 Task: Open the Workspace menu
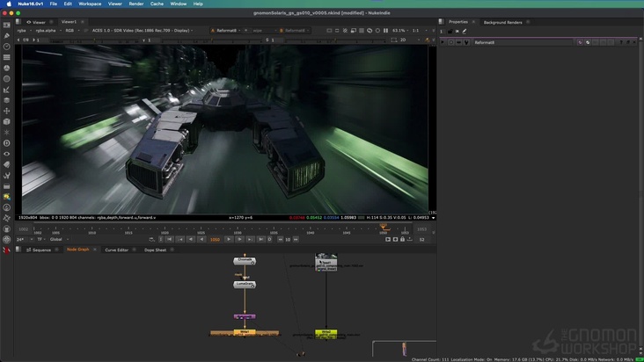(90, 4)
